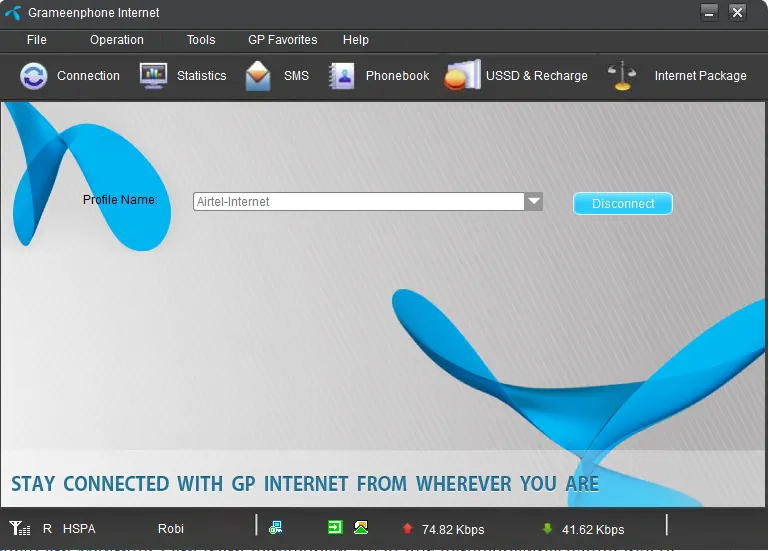This screenshot has height=551, width=769.
Task: Click the Disconnect button
Action: 623,204
